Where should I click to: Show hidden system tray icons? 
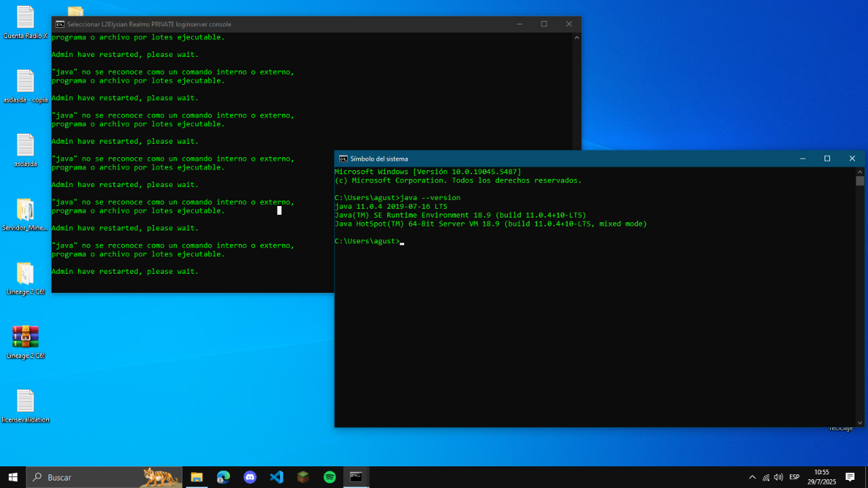coord(752,477)
